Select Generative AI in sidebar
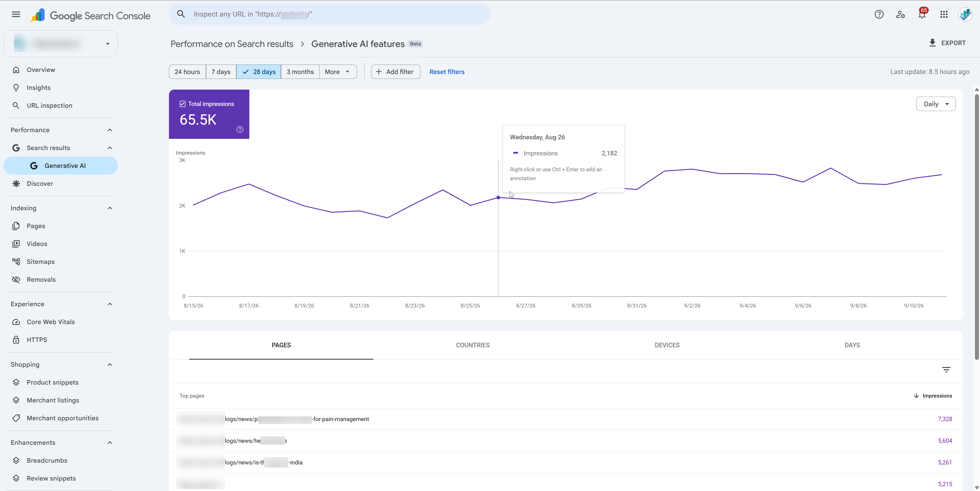This screenshot has width=980, height=491. [x=61, y=166]
